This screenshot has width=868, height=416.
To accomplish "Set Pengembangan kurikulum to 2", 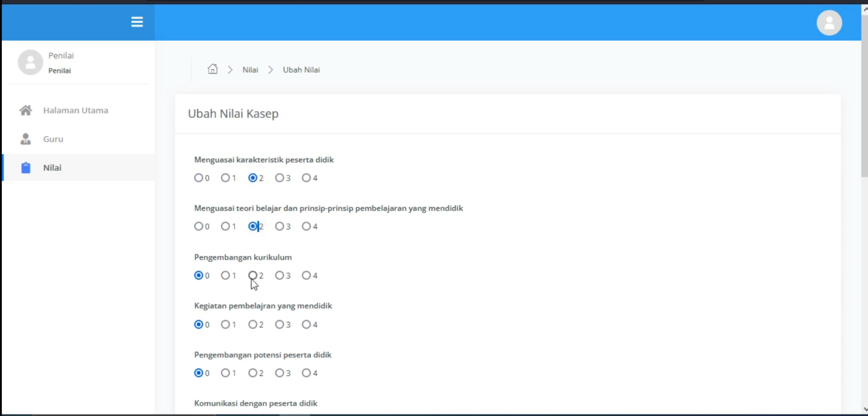I will click(x=253, y=275).
